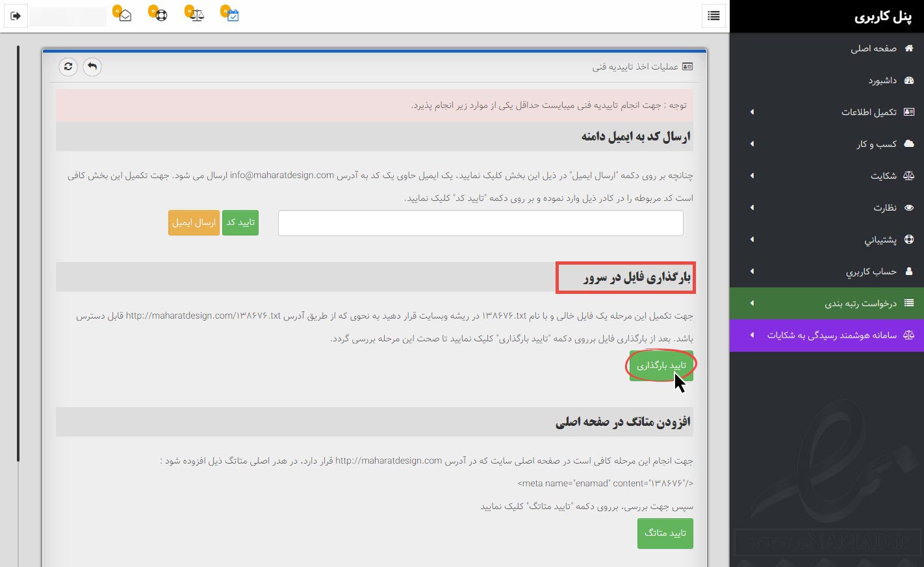This screenshot has height=567, width=924.
Task: Expand the تکمیل اطلاعات submenu arrow
Action: point(752,112)
